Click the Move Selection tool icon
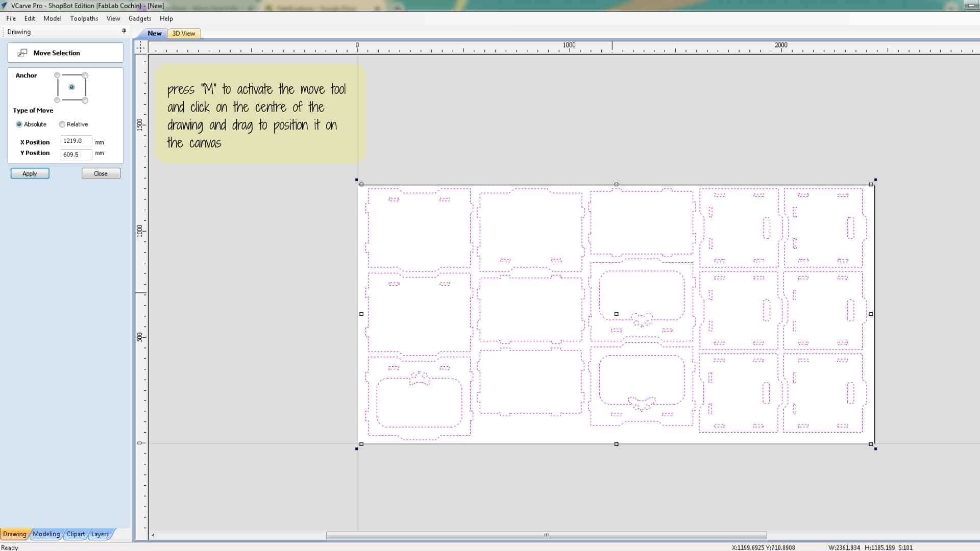 coord(22,53)
